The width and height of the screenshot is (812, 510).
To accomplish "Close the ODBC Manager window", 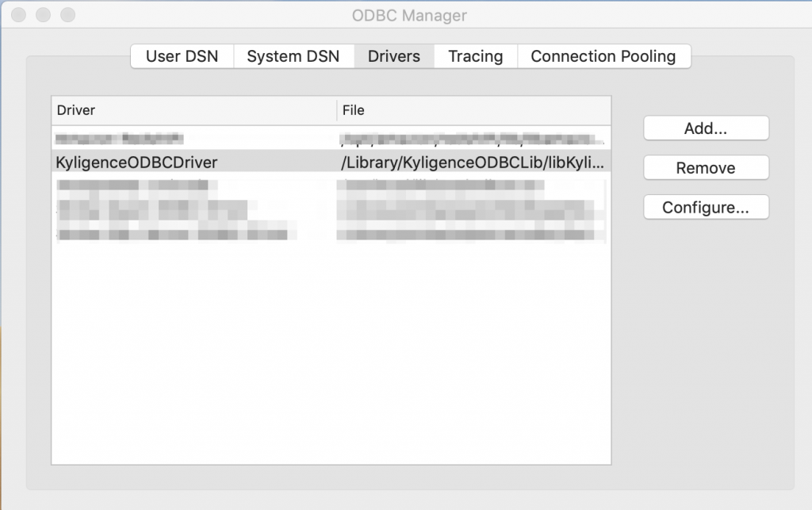I will coord(18,15).
